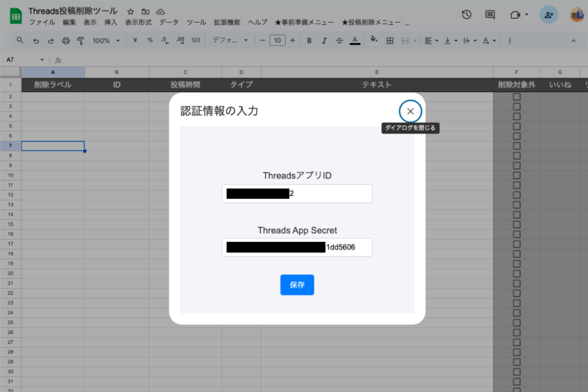Increase font size with plus button
The image size is (588, 392).
[x=292, y=41]
